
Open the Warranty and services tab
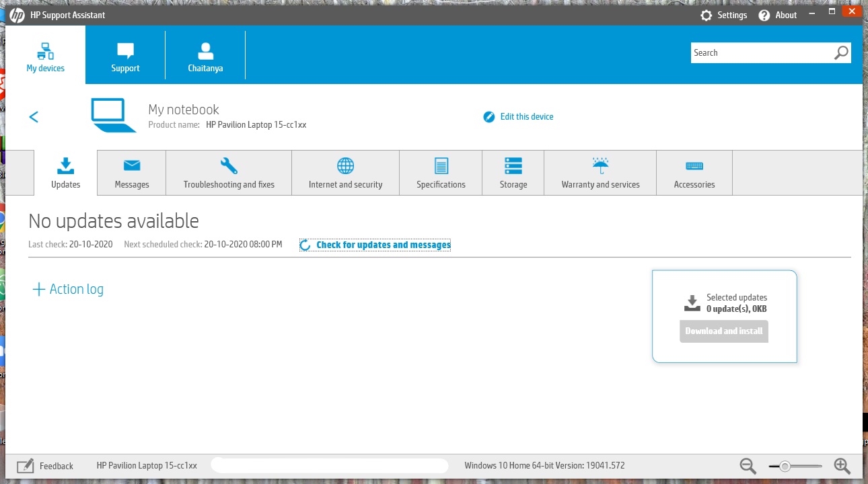[x=600, y=173]
